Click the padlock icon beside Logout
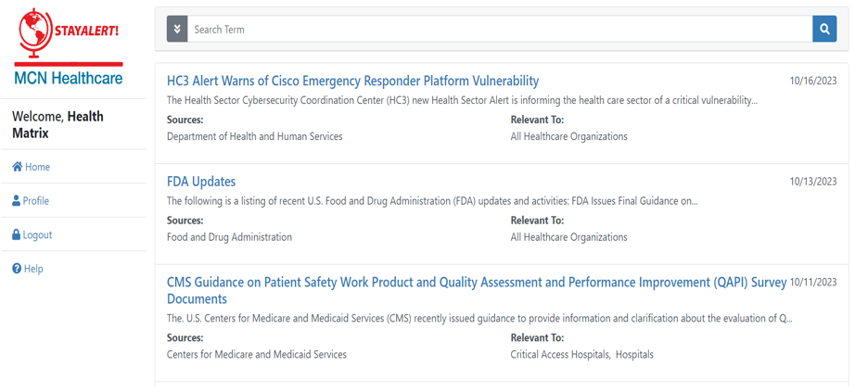Screen dimensions: 868x392 point(17,234)
